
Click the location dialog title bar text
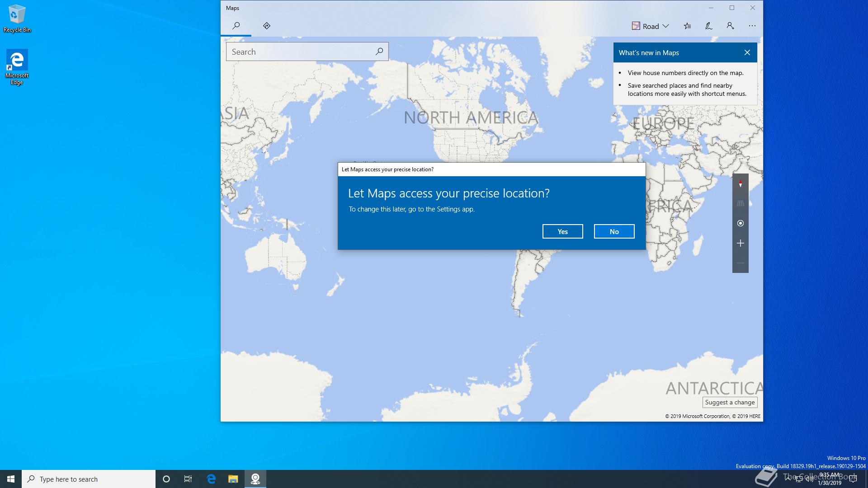point(387,169)
